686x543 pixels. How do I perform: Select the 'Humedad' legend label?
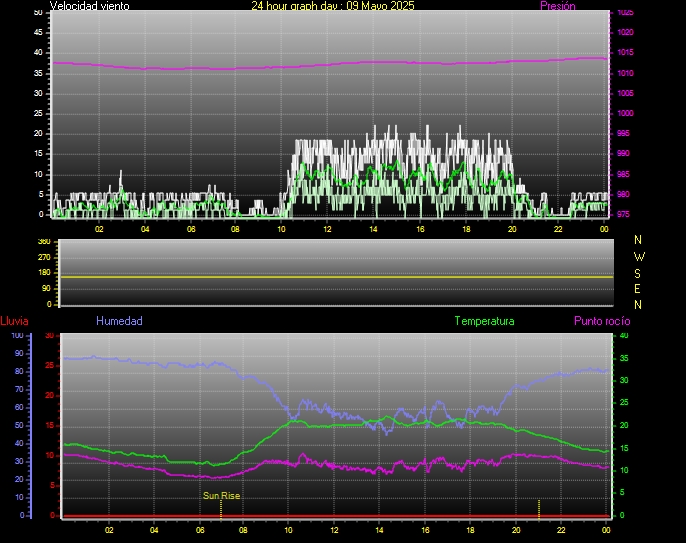pyautogui.click(x=119, y=321)
